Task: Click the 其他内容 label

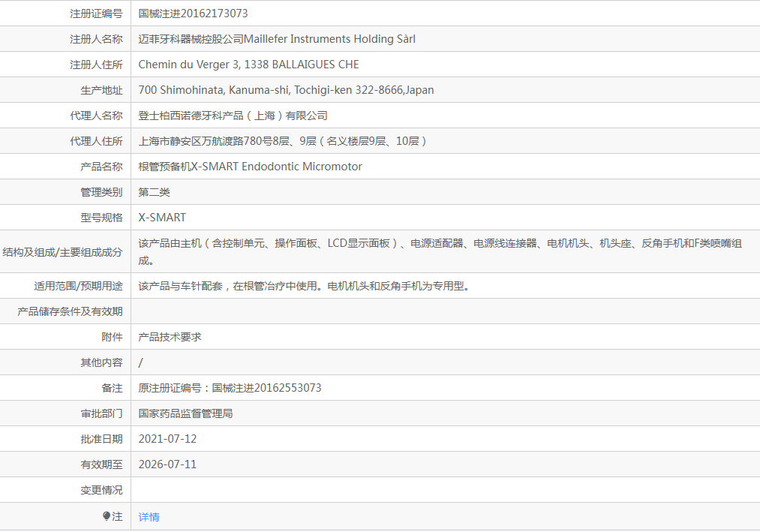Action: [101, 362]
